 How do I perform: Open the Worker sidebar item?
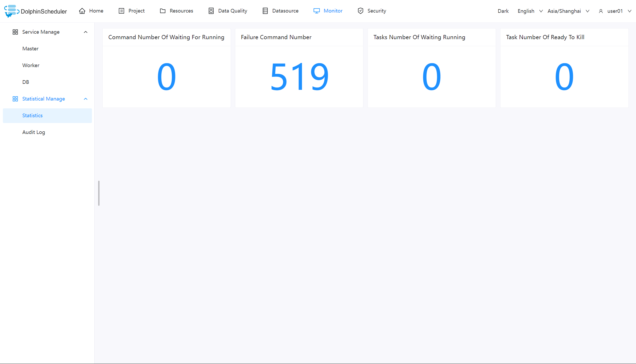(x=31, y=66)
